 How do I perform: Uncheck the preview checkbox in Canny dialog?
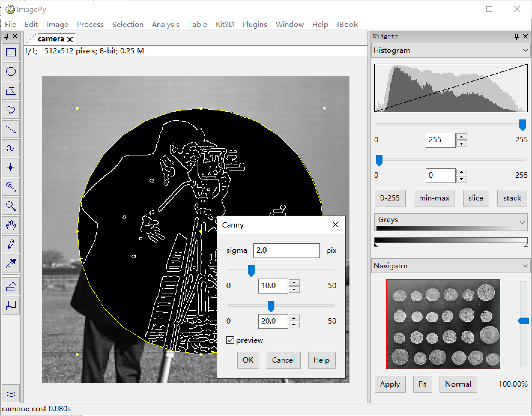(x=230, y=340)
